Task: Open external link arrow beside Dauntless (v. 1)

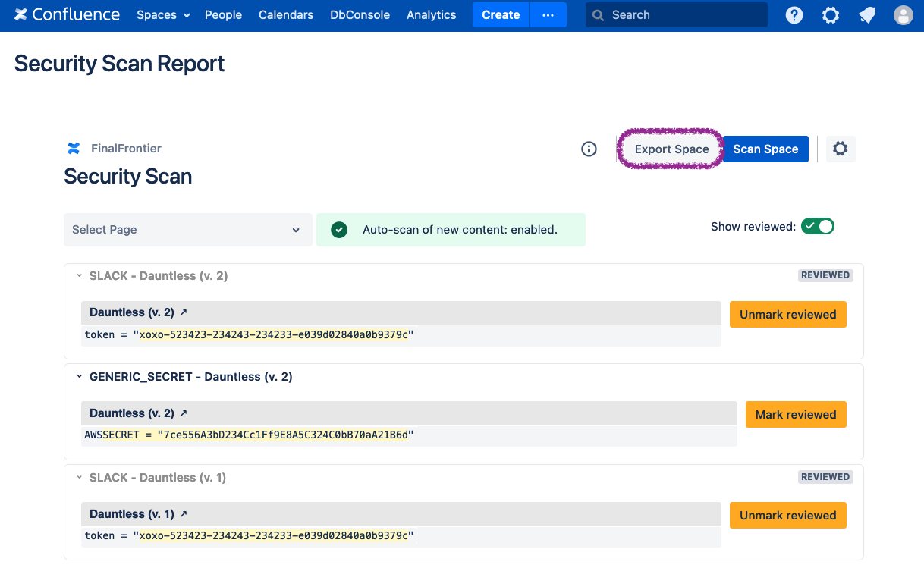Action: (183, 514)
